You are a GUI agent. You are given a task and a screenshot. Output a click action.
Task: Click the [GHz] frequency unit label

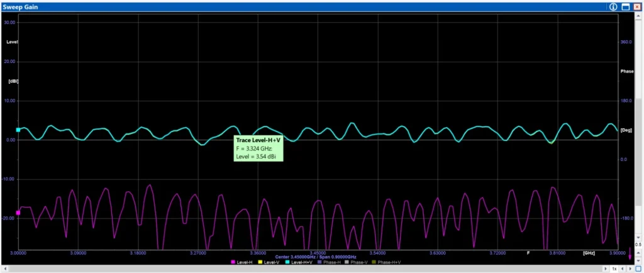tap(589, 253)
